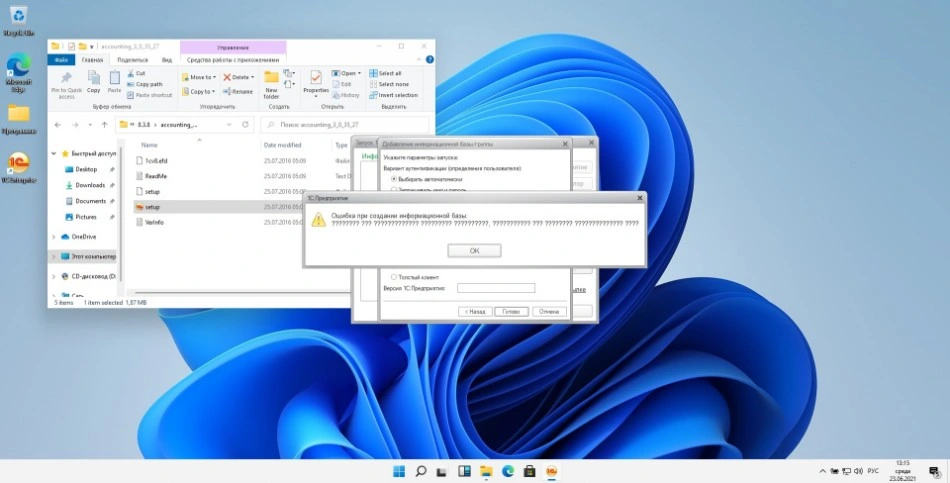Click the Версия 1С:Предприятия input field
Image resolution: width=950 pixels, height=483 pixels.
pyautogui.click(x=496, y=288)
